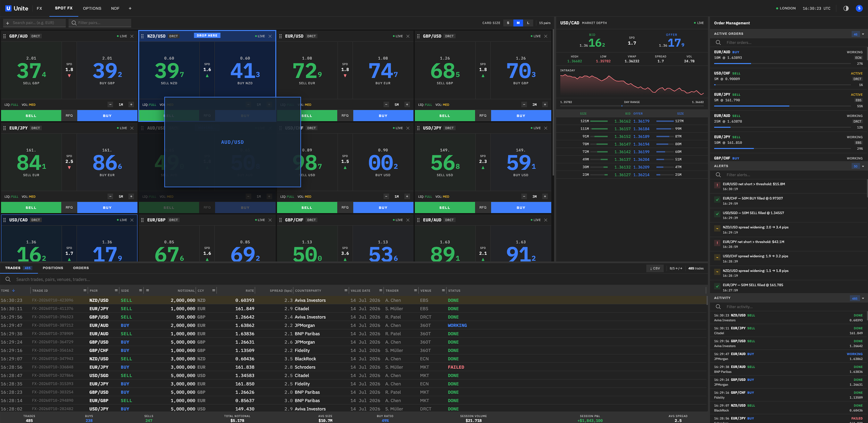Viewport: 868px width, 423px height.
Task: Focus the Filter orders field
Action: [788, 43]
